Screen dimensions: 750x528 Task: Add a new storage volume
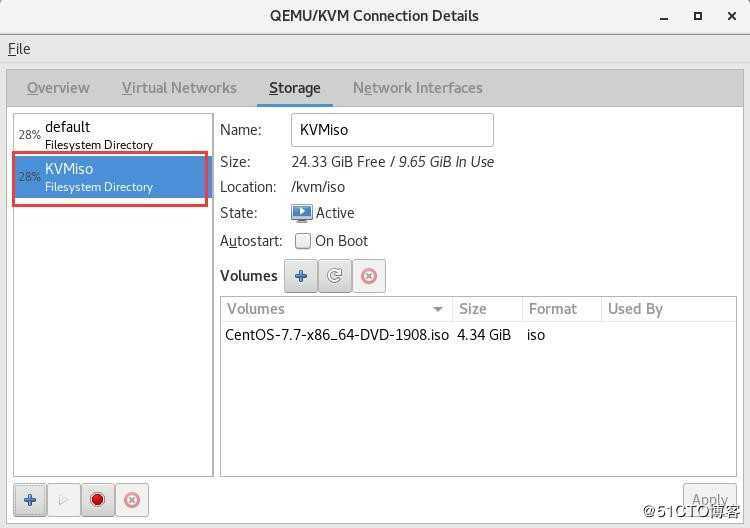click(x=300, y=276)
